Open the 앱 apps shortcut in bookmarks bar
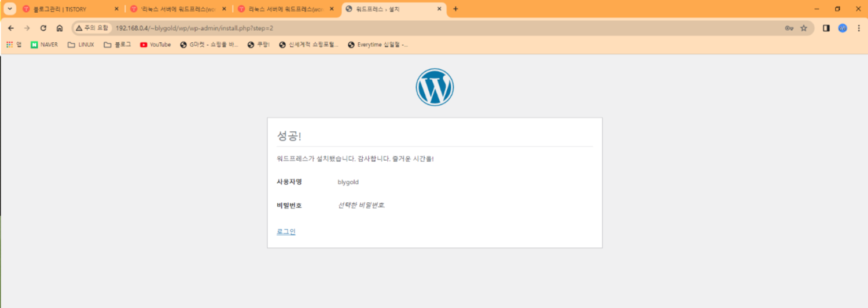Viewport: 868px width, 308px height. tap(14, 44)
